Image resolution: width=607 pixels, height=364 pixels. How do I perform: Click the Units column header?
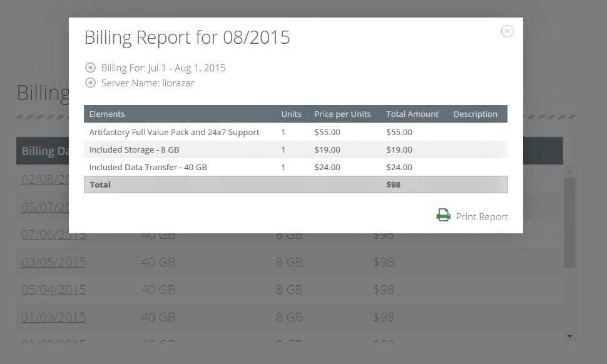[291, 114]
